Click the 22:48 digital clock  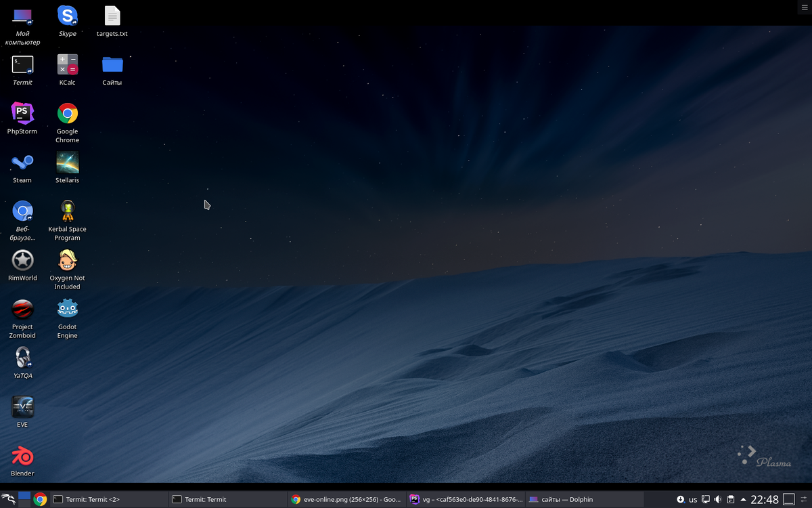point(765,499)
